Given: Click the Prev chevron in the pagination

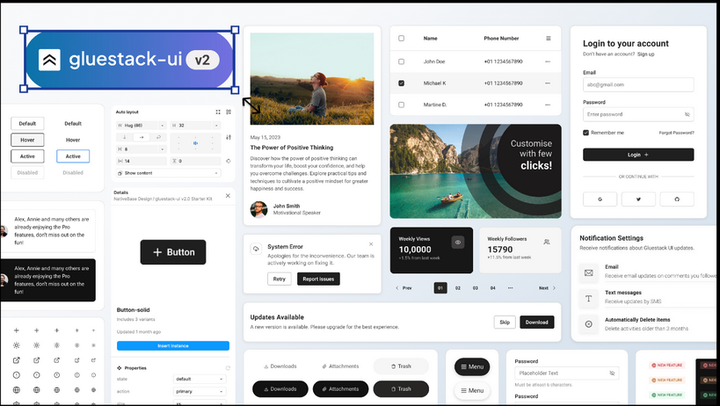Looking at the screenshot, I should (x=397, y=288).
